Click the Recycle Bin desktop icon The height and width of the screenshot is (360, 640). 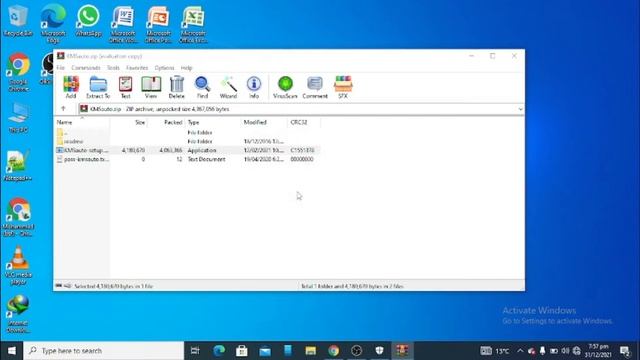(18, 21)
